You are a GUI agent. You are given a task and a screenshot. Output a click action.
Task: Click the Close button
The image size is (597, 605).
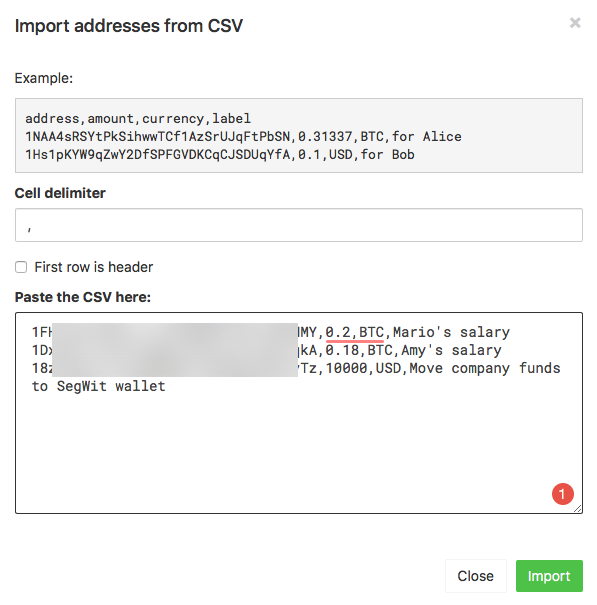475,576
